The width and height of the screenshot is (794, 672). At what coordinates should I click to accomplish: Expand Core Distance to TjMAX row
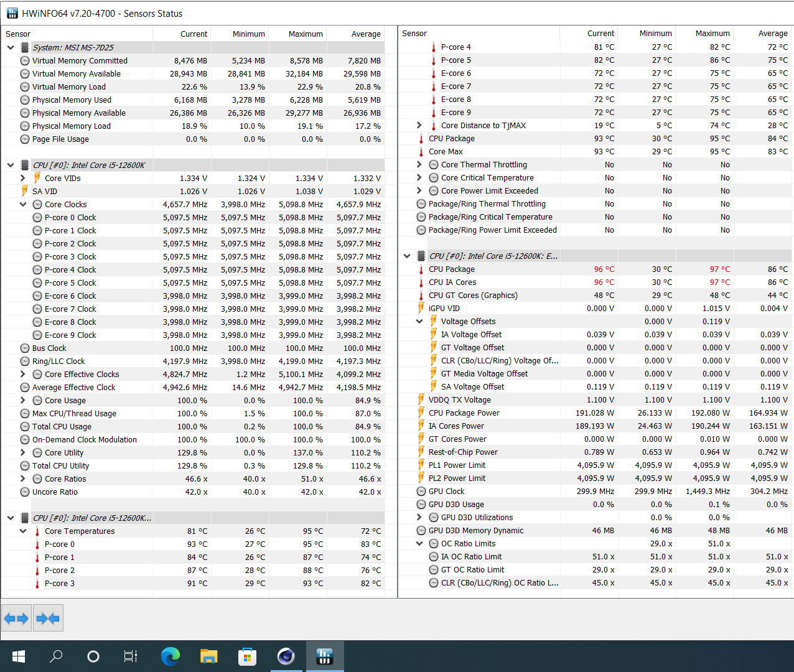[x=419, y=125]
